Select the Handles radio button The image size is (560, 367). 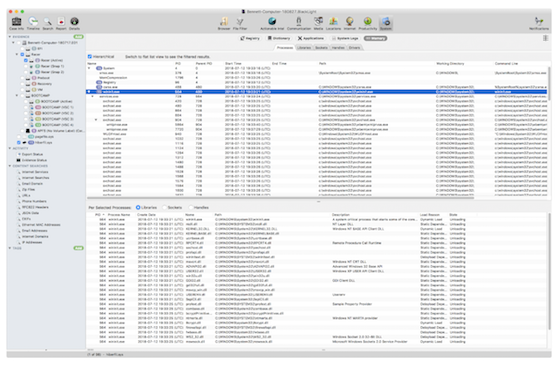(191, 207)
